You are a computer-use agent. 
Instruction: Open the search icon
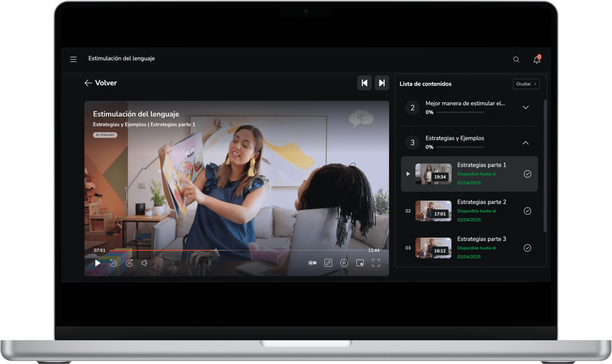pyautogui.click(x=516, y=59)
